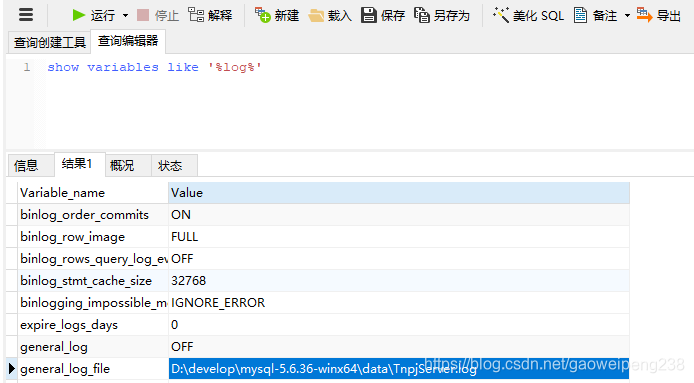Click the Value column header

coord(399,193)
